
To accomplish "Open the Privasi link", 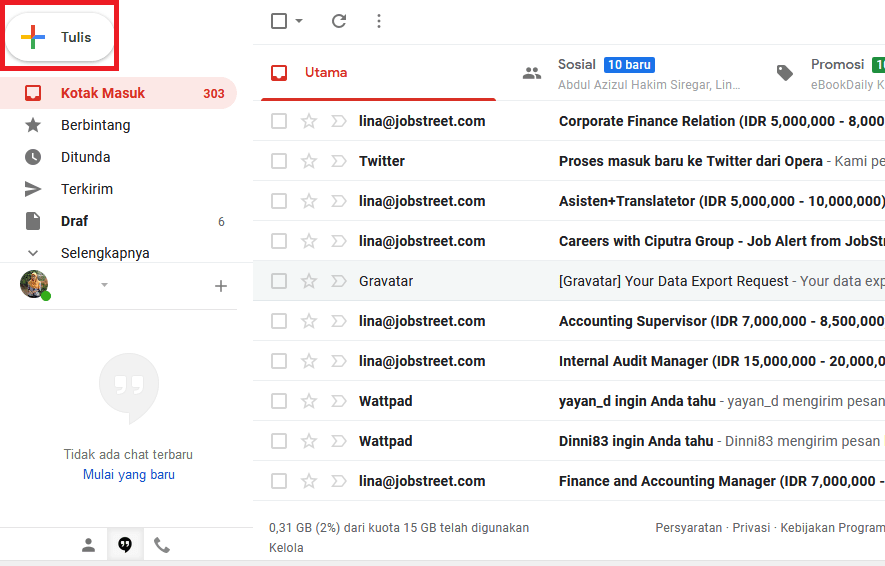I will (x=751, y=528).
